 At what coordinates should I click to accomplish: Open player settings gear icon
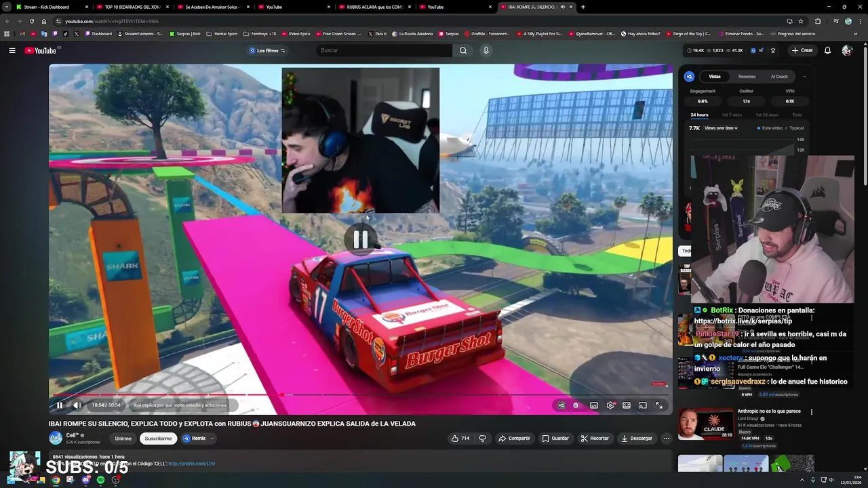tap(610, 405)
